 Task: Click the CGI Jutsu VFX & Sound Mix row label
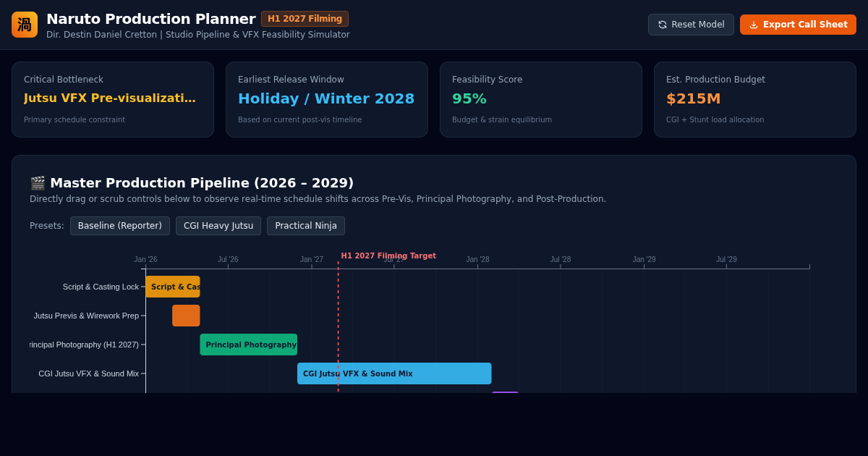point(88,373)
